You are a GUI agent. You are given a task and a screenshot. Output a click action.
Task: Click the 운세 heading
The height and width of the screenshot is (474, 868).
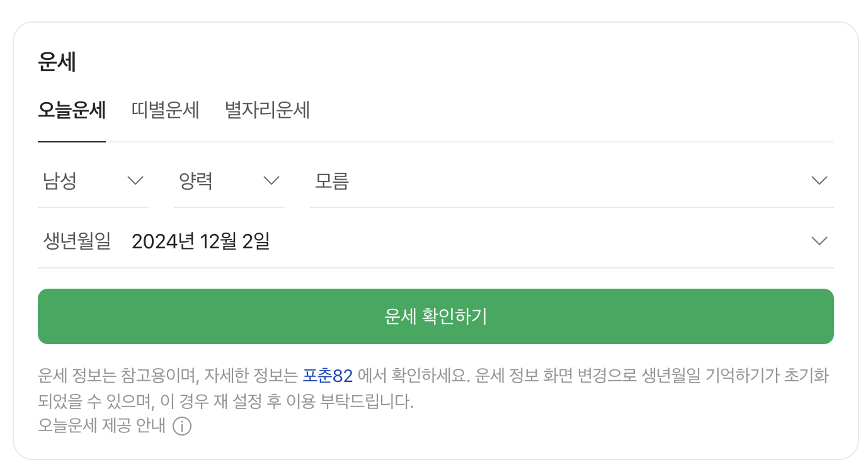tap(57, 61)
